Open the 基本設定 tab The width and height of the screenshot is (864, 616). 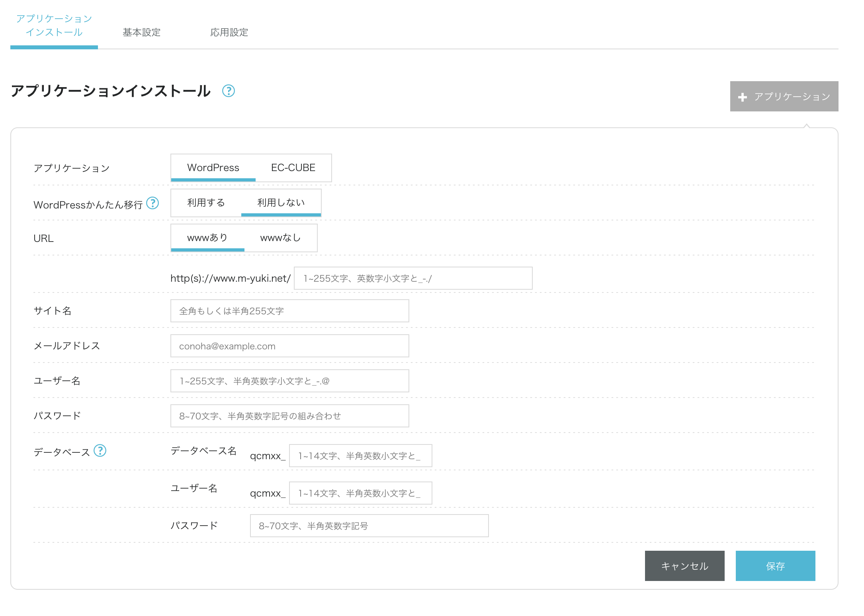click(142, 32)
